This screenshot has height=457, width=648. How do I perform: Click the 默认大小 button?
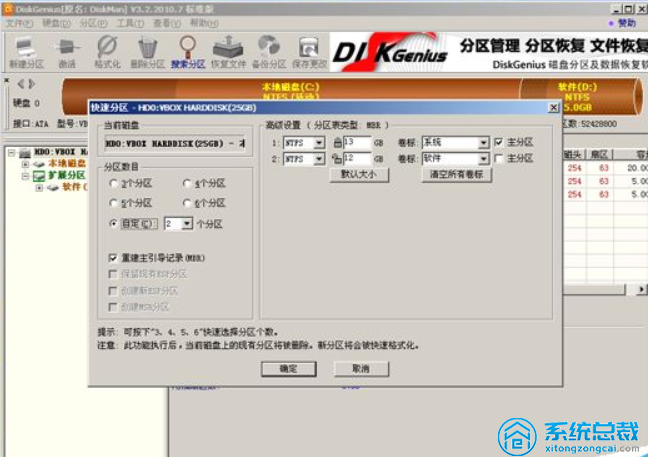point(359,174)
